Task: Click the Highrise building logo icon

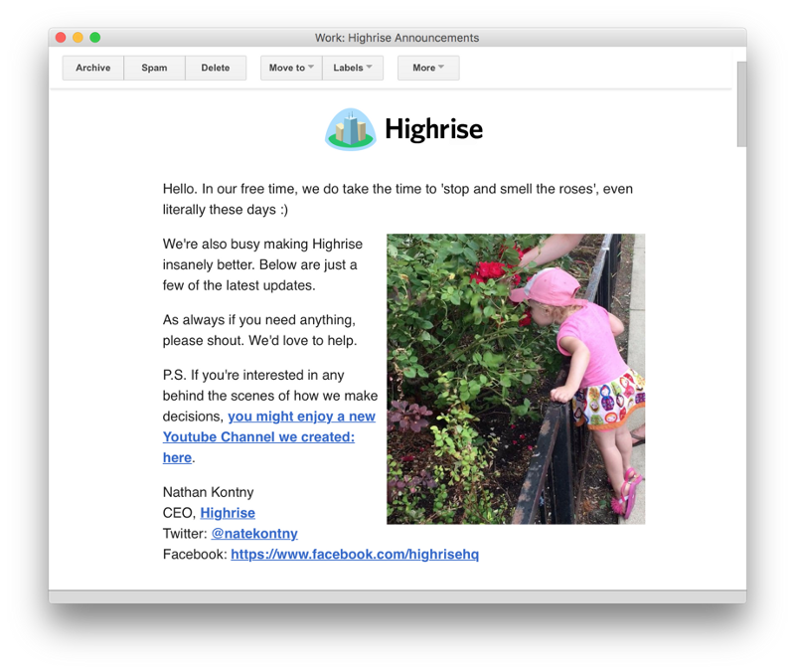Action: (350, 129)
